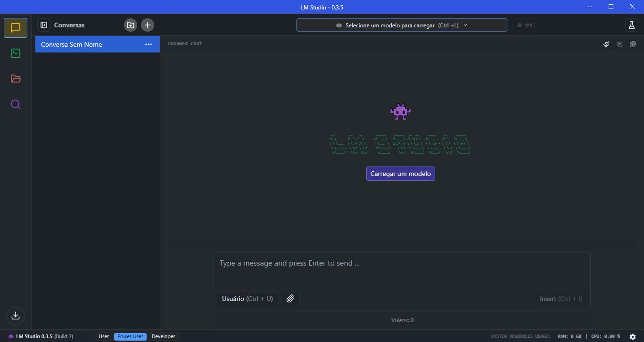Image resolution: width=644 pixels, height=342 pixels.
Task: Click the Eject button
Action: coord(526,25)
